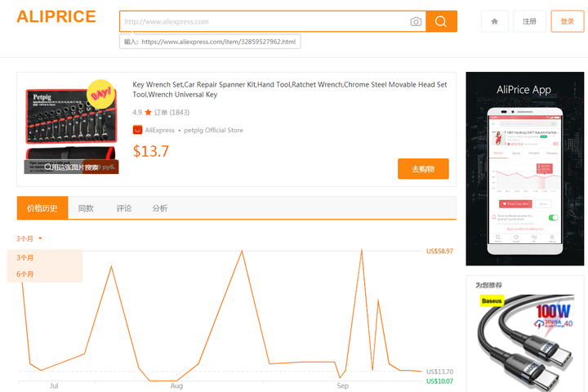Switch to the 同款 tab
Screen dimensions: 588x392
pyautogui.click(x=86, y=208)
